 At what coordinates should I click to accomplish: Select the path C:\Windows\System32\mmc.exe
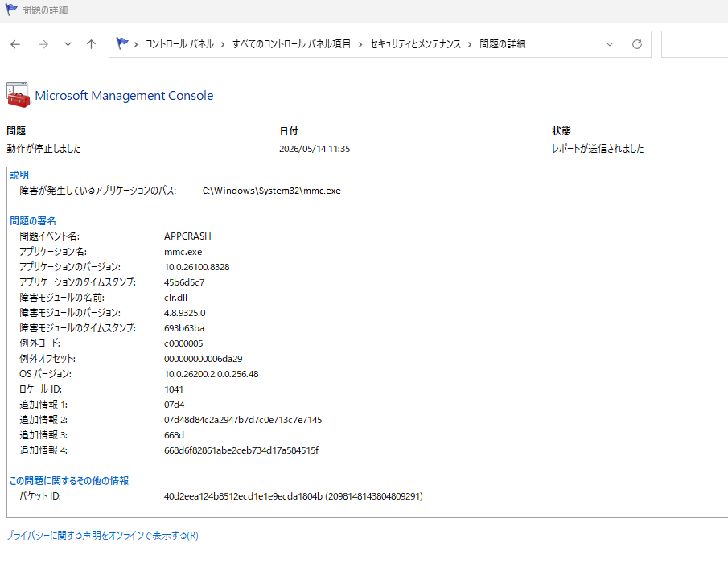coord(272,191)
